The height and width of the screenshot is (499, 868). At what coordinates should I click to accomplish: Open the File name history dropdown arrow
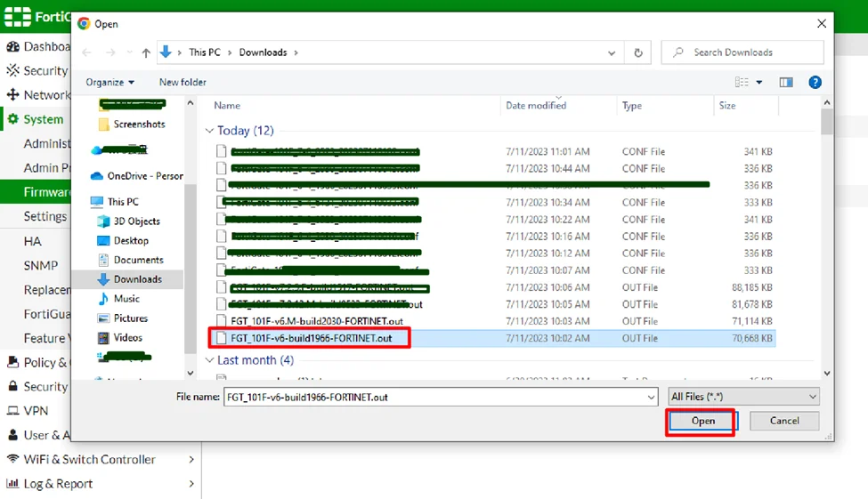click(651, 397)
